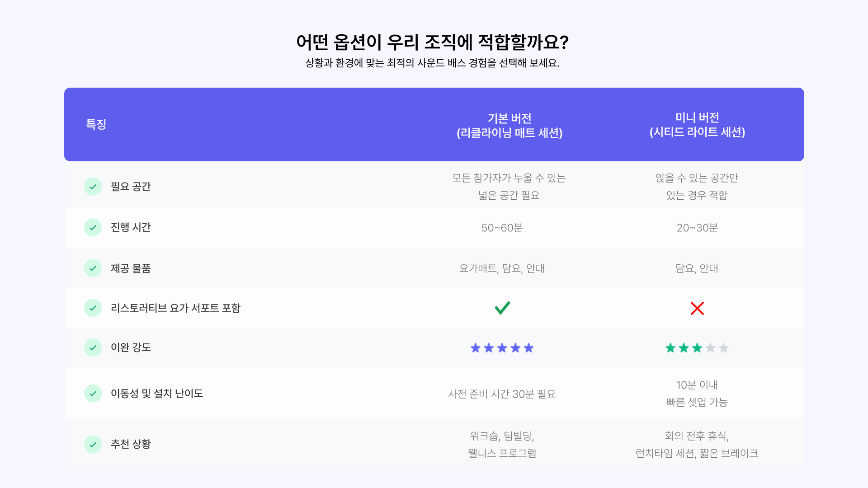868x488 pixels.
Task: Select the 미니 버전 column header
Action: click(x=697, y=124)
